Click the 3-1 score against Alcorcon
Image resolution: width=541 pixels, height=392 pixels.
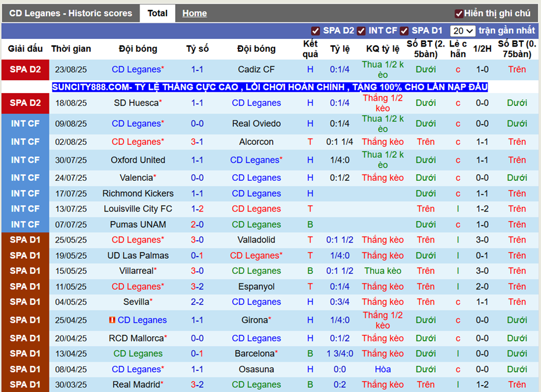pyautogui.click(x=197, y=142)
